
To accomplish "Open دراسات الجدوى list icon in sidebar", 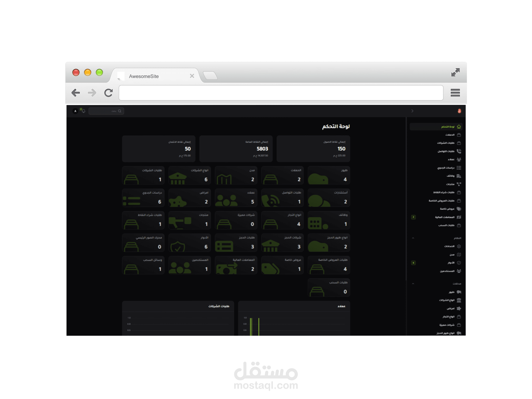I will (459, 168).
